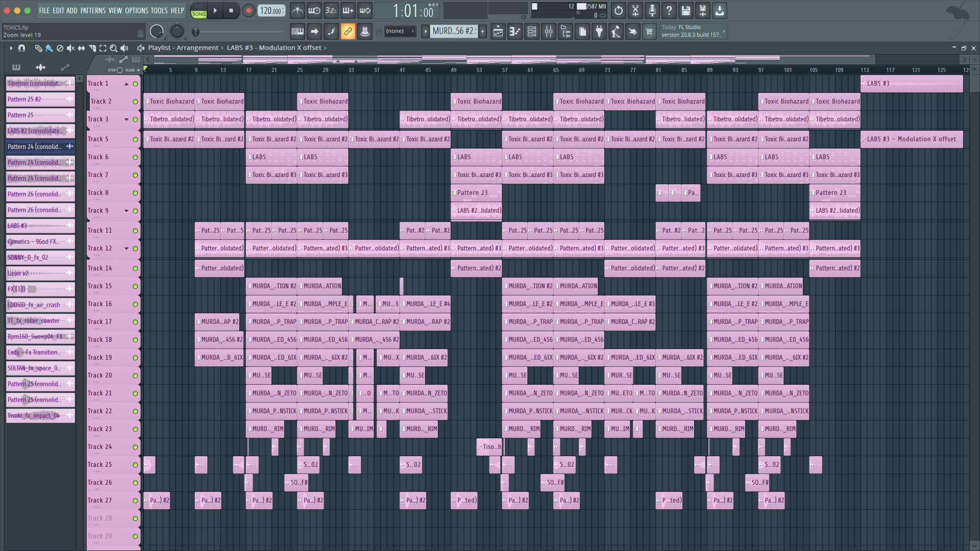Click the render audio file icon

tap(702, 10)
